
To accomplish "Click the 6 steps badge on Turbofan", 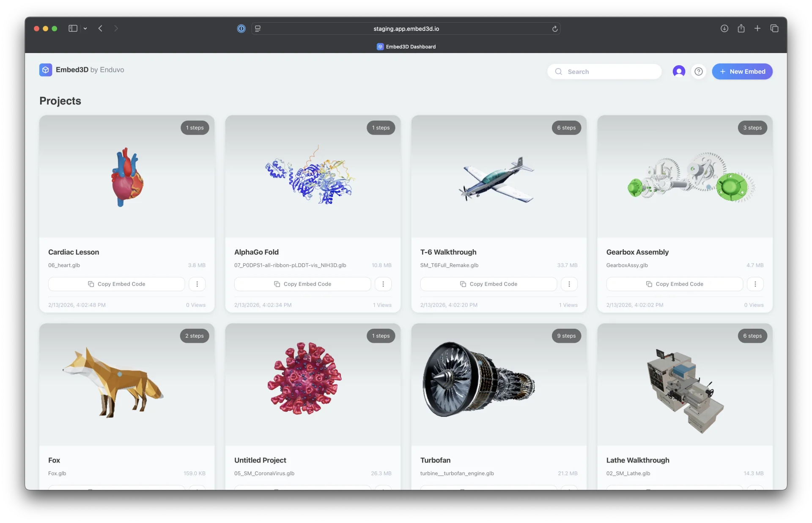I will click(566, 336).
